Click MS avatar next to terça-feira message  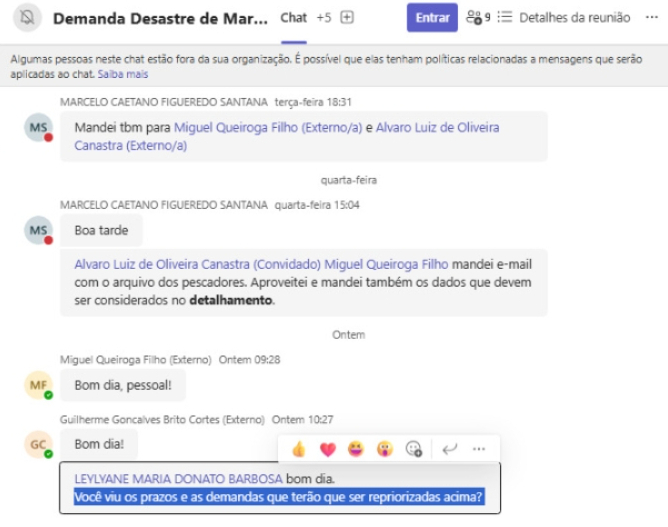pyautogui.click(x=38, y=127)
